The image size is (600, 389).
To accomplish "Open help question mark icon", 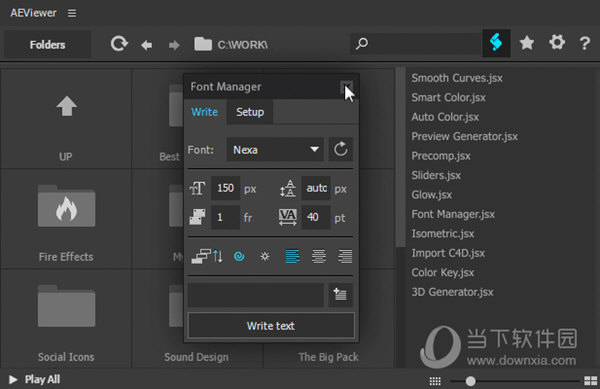I will (584, 43).
